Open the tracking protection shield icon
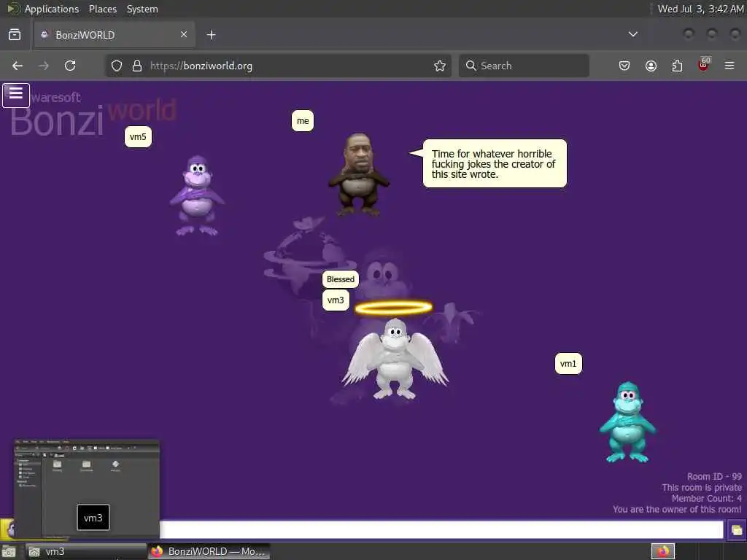The image size is (747, 560). [x=117, y=66]
